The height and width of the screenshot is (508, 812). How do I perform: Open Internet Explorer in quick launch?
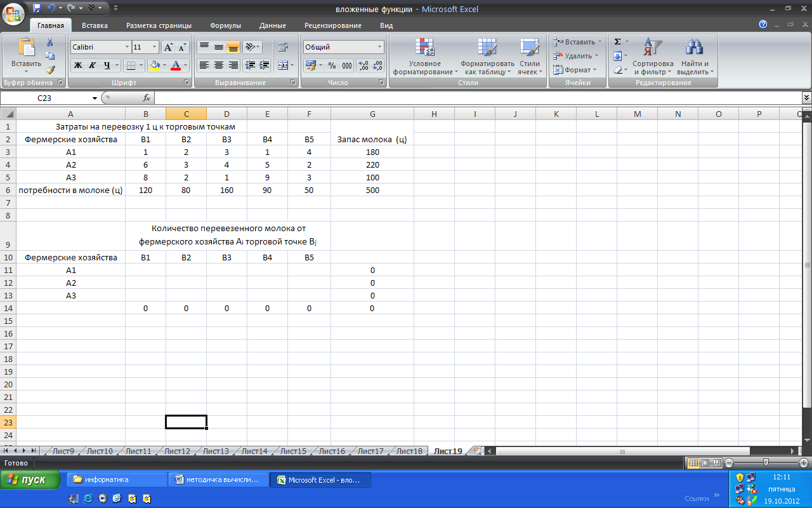88,498
